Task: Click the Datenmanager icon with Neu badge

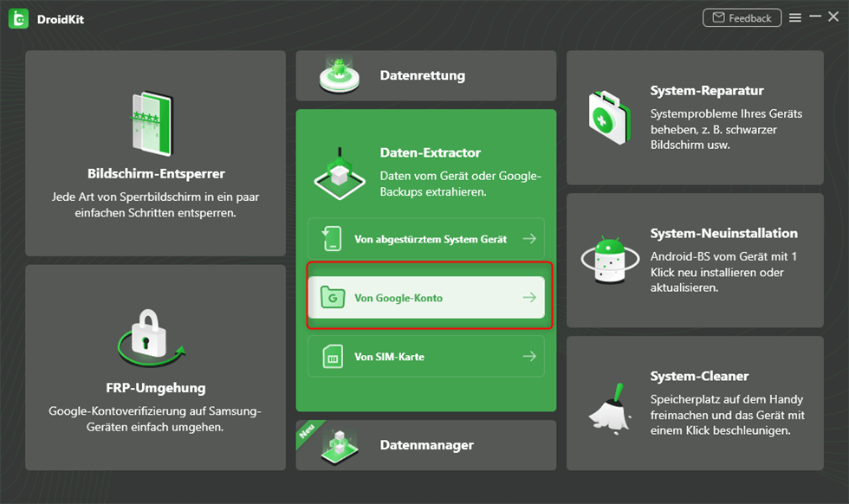Action: click(x=338, y=445)
